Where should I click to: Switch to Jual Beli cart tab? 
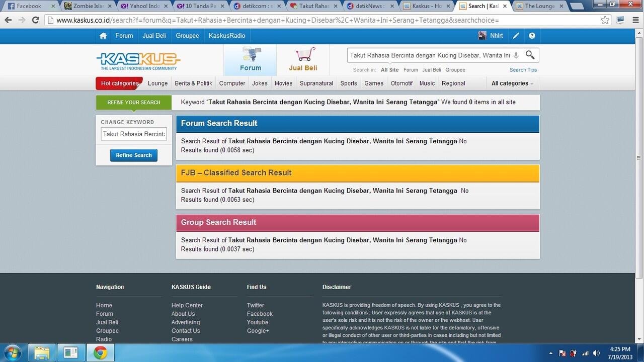coord(303,60)
